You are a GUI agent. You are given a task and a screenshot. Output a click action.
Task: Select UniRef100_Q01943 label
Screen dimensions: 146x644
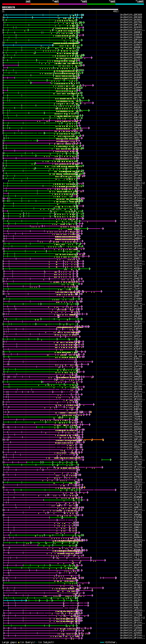pos(131,82)
